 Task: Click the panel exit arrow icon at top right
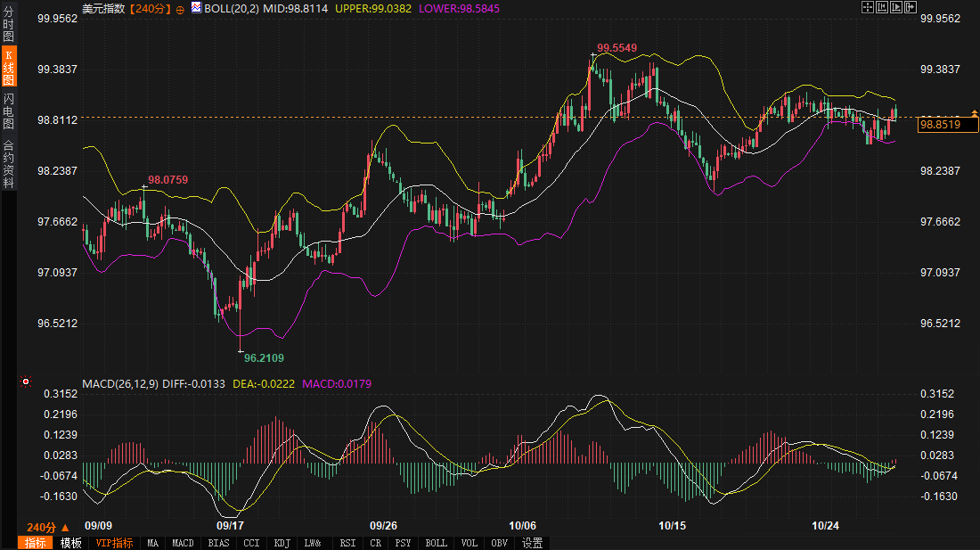911,7
